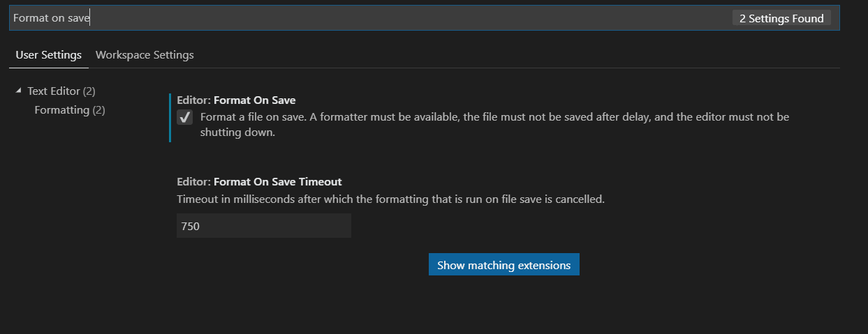Click the 'Editor:' prefix of Timeout setting
868x334 pixels.
coord(193,182)
